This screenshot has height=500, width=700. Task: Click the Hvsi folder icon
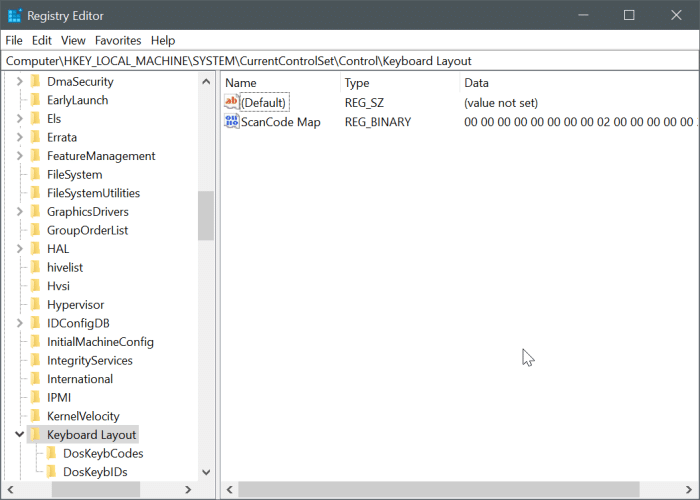point(36,286)
